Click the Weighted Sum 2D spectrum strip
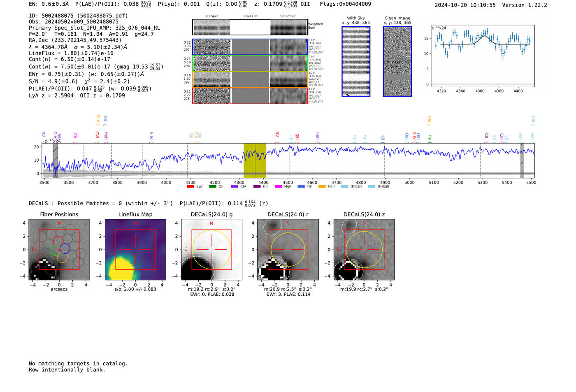This screenshot has height=392, width=576. [250, 27]
